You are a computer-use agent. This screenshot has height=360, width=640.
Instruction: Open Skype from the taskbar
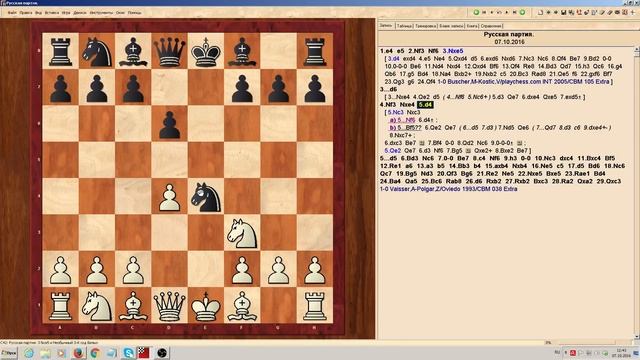point(128,353)
